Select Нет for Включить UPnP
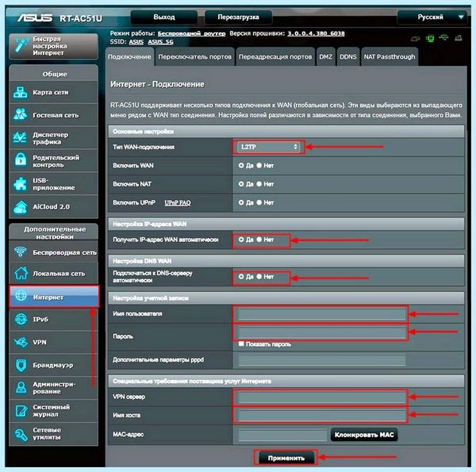This screenshot has height=472, width=476. click(259, 202)
